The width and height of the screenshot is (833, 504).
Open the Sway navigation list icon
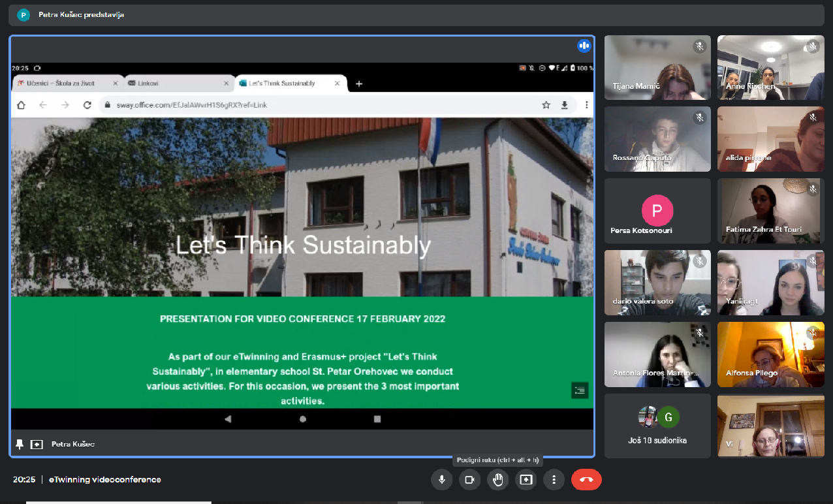579,390
